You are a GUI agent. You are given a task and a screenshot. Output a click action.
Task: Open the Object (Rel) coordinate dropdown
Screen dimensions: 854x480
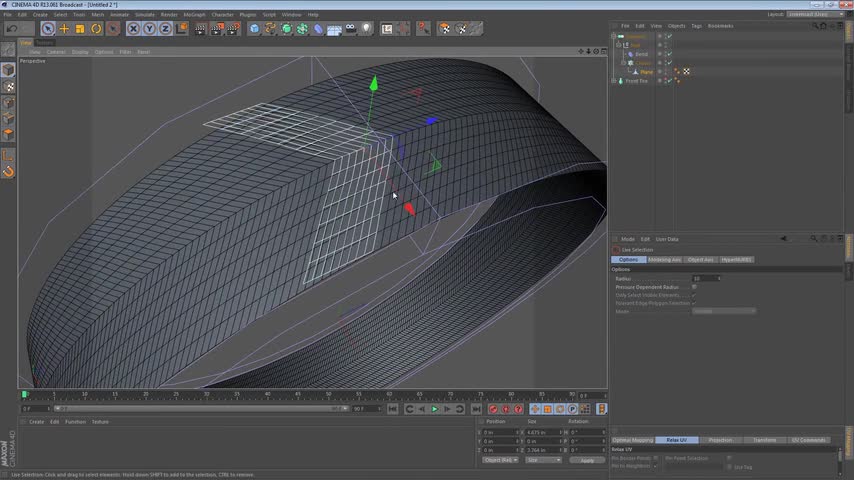500,460
